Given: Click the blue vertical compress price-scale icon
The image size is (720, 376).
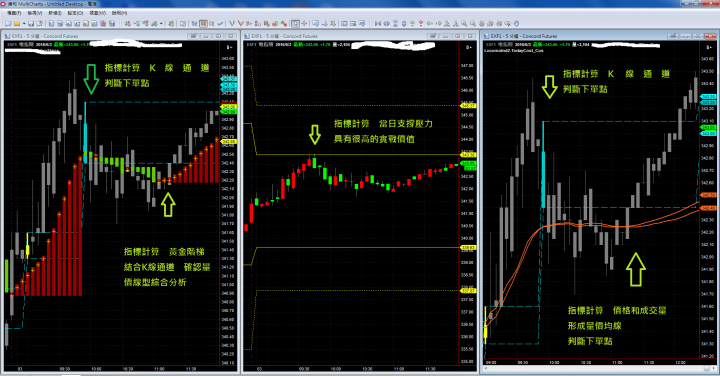Looking at the screenshot, I should pyautogui.click(x=395, y=23).
